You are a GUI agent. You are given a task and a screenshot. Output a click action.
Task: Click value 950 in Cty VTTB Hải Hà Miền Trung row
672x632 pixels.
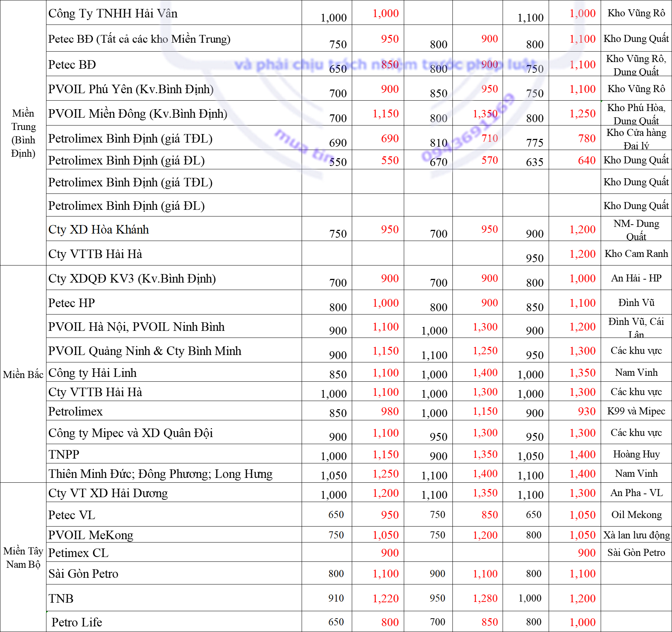pyautogui.click(x=535, y=258)
